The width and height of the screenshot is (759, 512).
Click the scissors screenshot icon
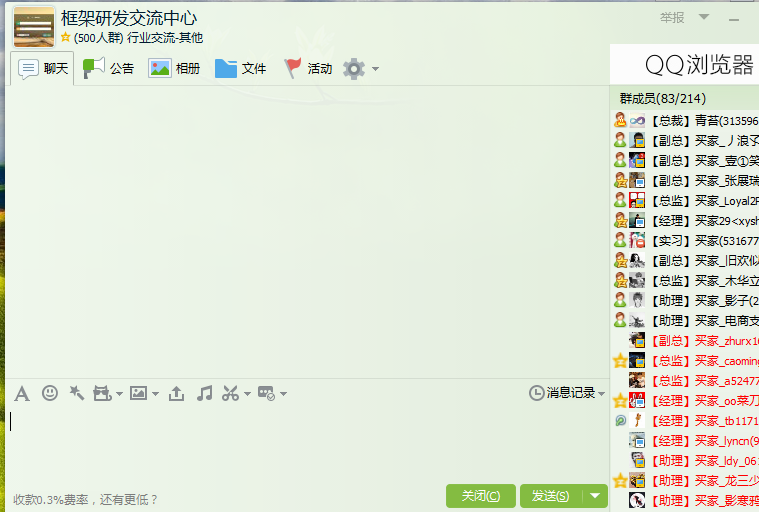[x=230, y=393]
